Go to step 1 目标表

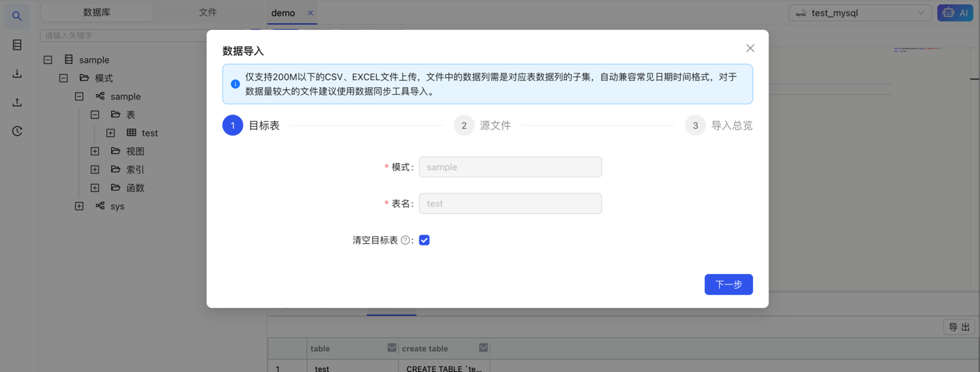(x=251, y=125)
